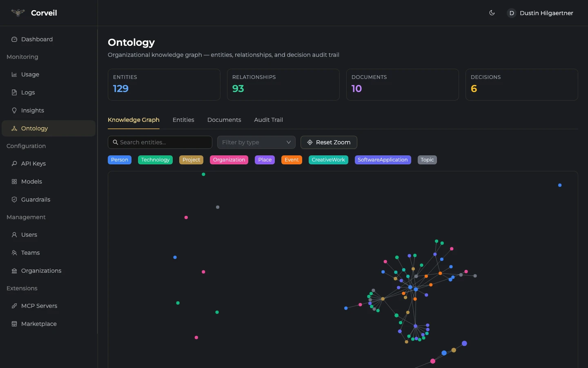Open the Models panel icon
Image resolution: width=588 pixels, height=368 pixels.
tap(14, 182)
